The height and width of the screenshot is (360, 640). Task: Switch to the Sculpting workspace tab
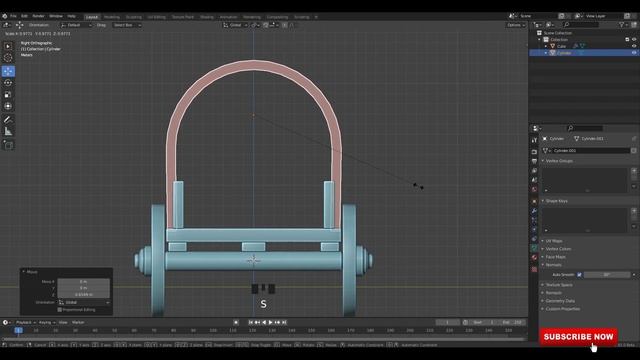pyautogui.click(x=133, y=17)
